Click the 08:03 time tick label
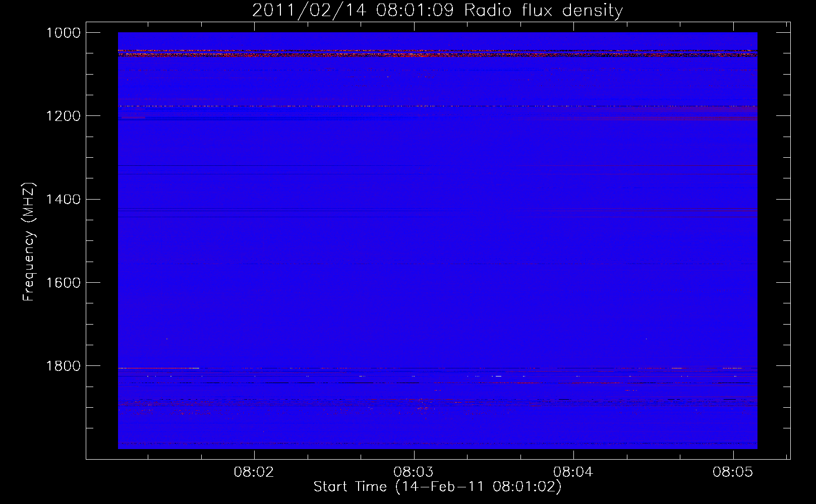The width and height of the screenshot is (816, 504). tap(414, 472)
